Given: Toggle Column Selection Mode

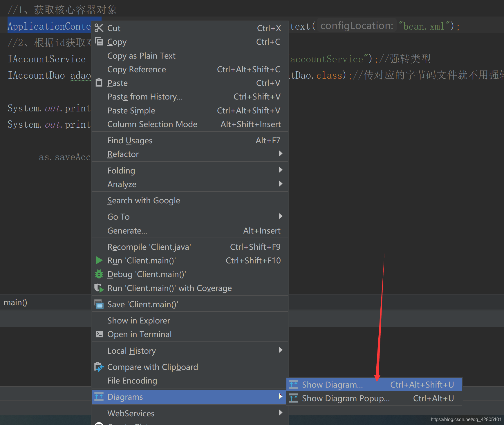Looking at the screenshot, I should [190, 124].
